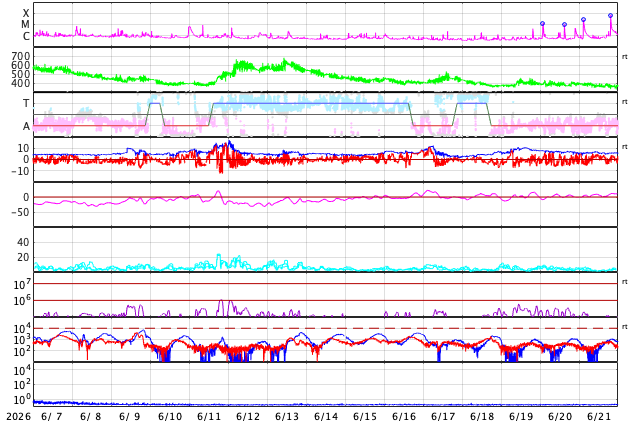This screenshot has height=424, width=634.
Task: Select the 600 tick on the green speed panel
Action: [21, 65]
